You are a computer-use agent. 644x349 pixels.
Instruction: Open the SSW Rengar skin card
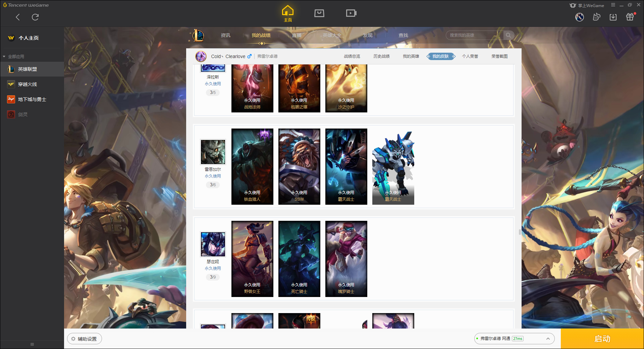[x=299, y=166]
